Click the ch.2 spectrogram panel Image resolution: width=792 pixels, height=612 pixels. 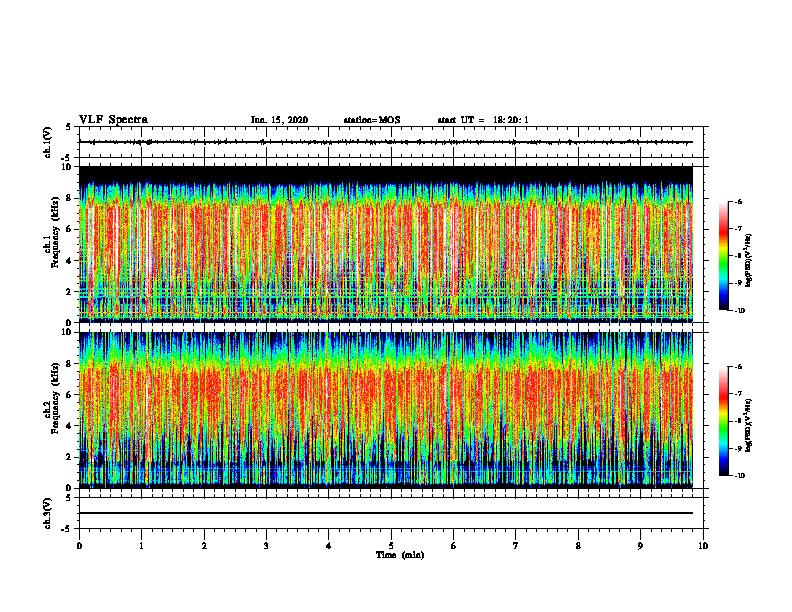(x=386, y=410)
